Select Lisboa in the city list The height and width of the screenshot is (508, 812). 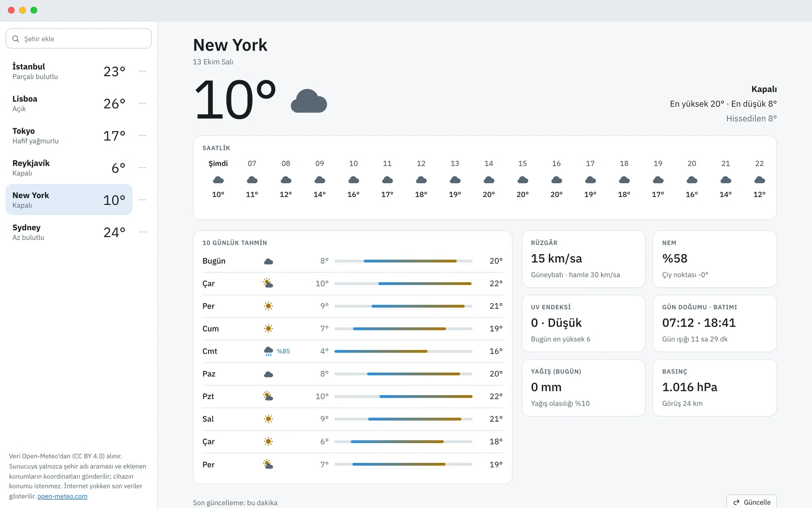pyautogui.click(x=69, y=103)
